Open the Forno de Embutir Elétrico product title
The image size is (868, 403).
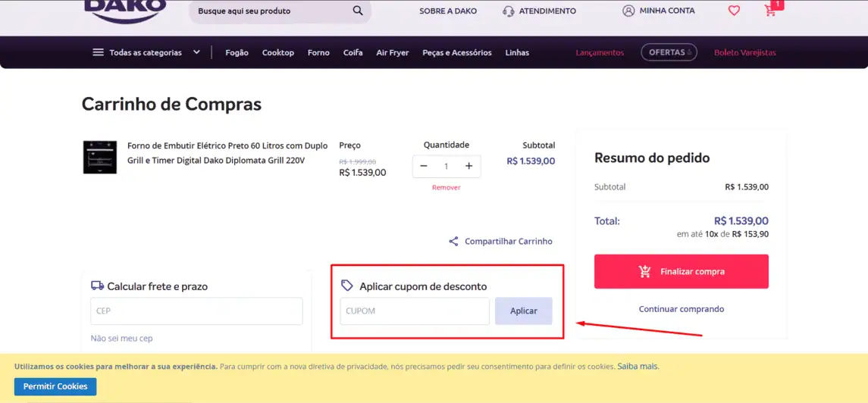point(227,153)
